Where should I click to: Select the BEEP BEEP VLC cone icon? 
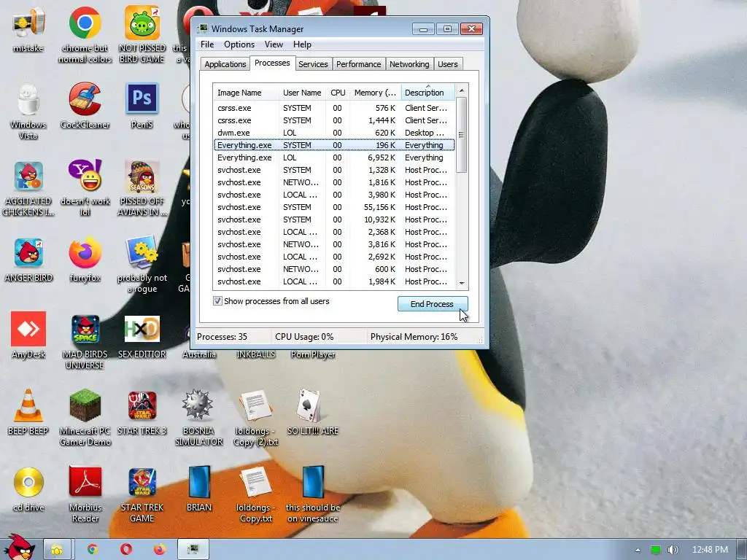coord(28,412)
